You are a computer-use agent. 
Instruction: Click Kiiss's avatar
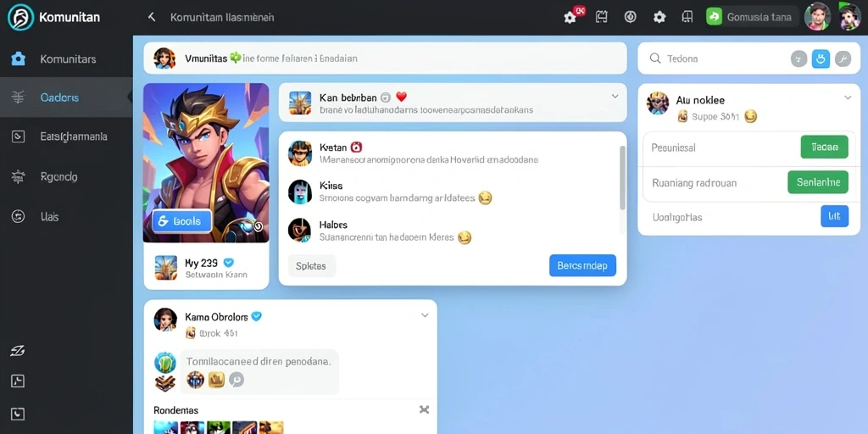(x=300, y=192)
